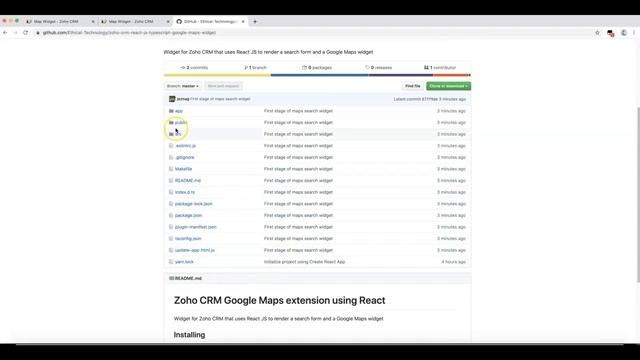Open yarn.lock's Initialize project commit message

(x=304, y=262)
